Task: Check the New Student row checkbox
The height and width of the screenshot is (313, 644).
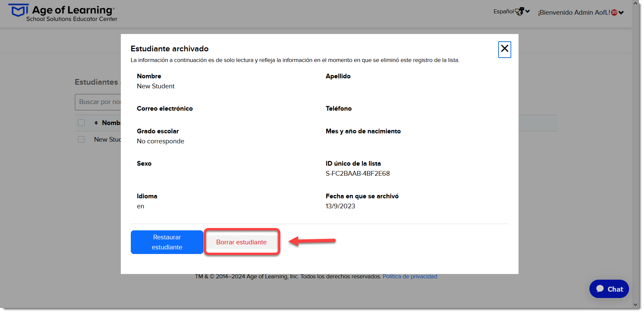Action: tap(81, 139)
